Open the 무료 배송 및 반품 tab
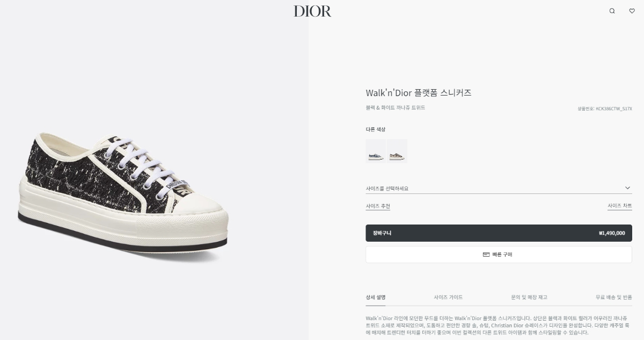This screenshot has height=340, width=644. point(613,297)
